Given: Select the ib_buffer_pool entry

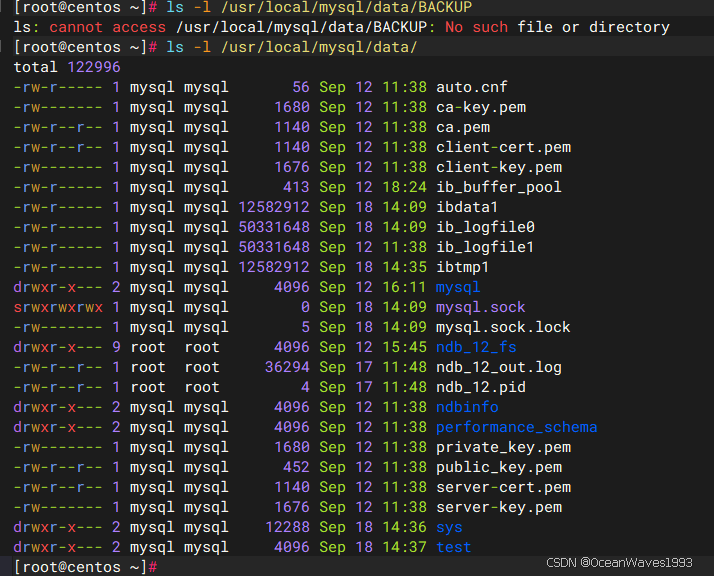Looking at the screenshot, I should click(x=499, y=187).
